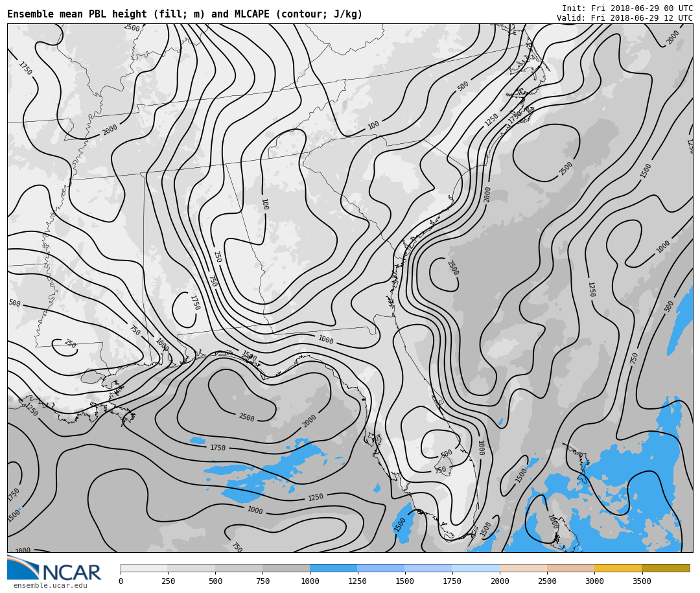Click the colorbar tick label '3500'

pyautogui.click(x=642, y=581)
